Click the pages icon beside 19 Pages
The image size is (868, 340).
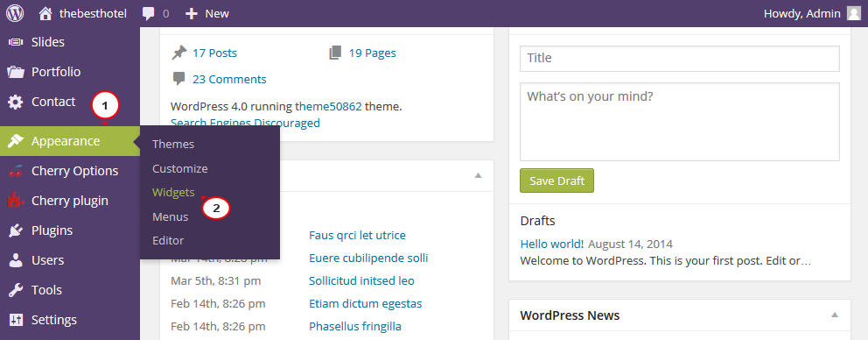335,53
